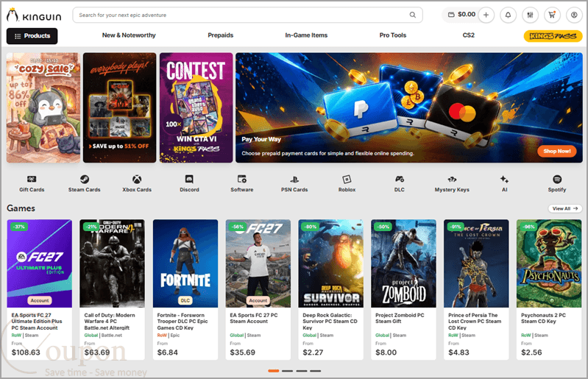Click the Psychonauts 2 PC Steam CD Key title
Image resolution: width=588 pixels, height=379 pixels.
point(543,318)
